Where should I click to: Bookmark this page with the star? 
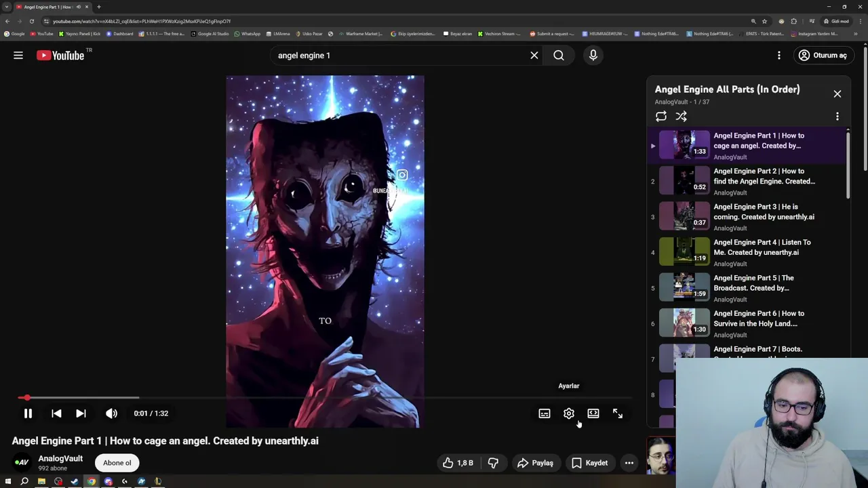point(764,21)
